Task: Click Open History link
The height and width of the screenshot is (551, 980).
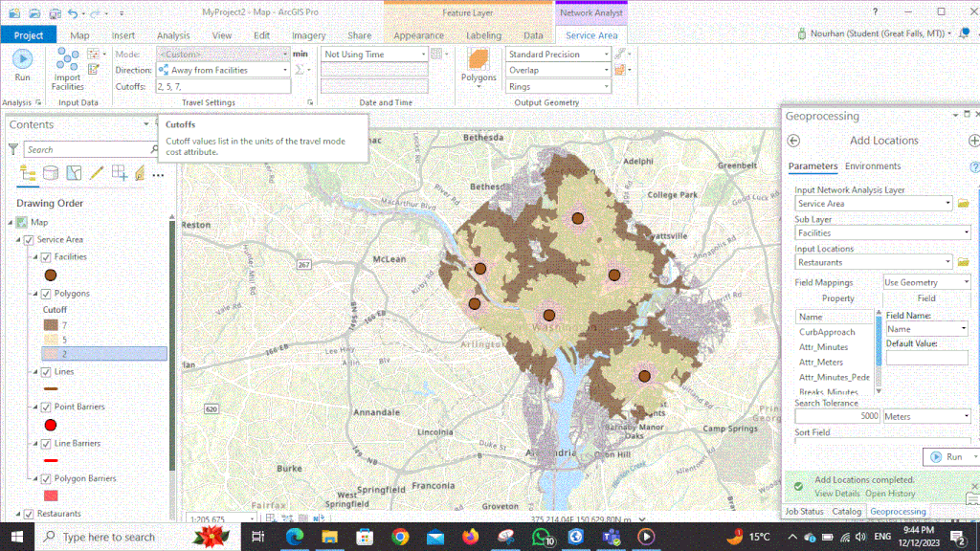Action: point(890,494)
